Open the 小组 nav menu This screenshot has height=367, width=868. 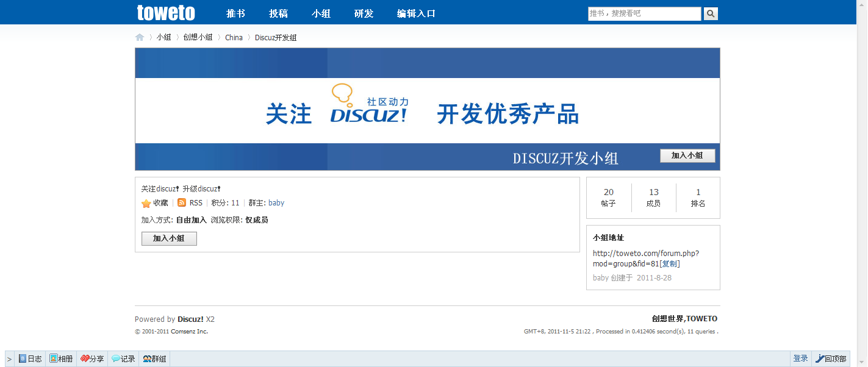coord(321,13)
